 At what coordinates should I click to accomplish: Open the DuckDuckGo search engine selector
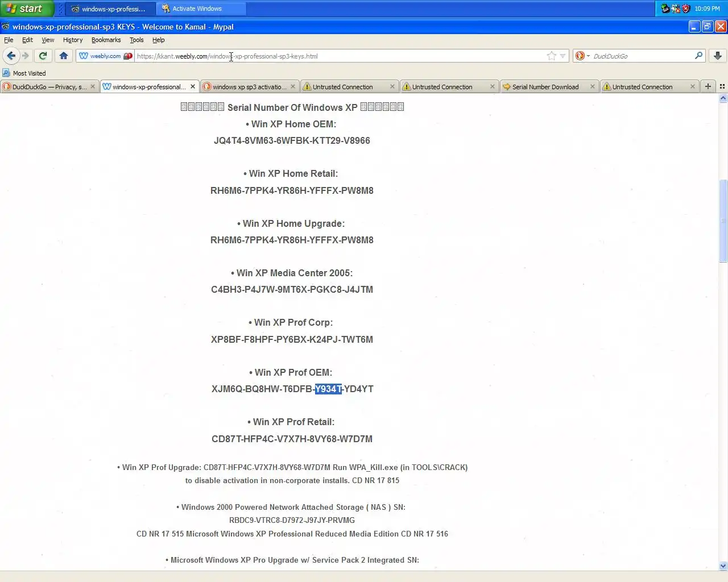582,56
